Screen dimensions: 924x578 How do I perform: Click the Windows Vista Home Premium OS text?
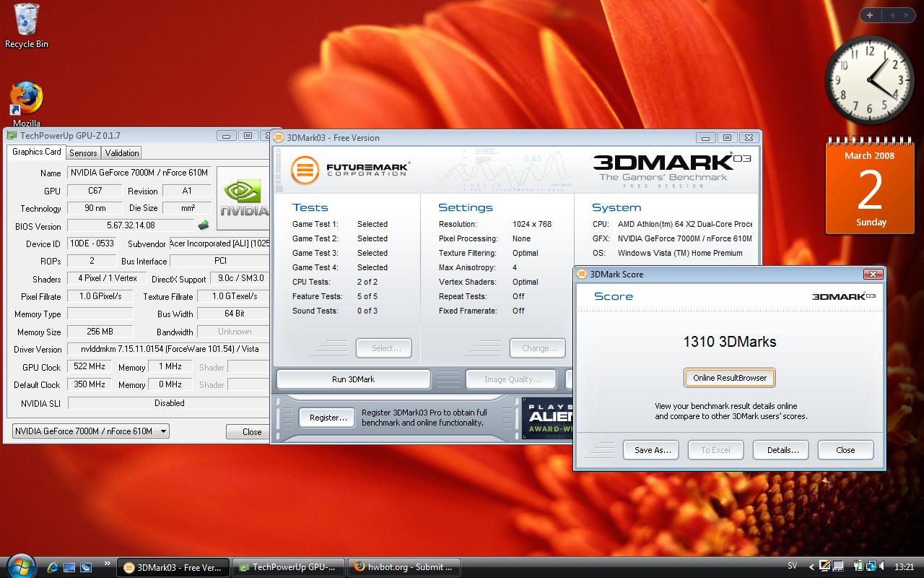(680, 253)
